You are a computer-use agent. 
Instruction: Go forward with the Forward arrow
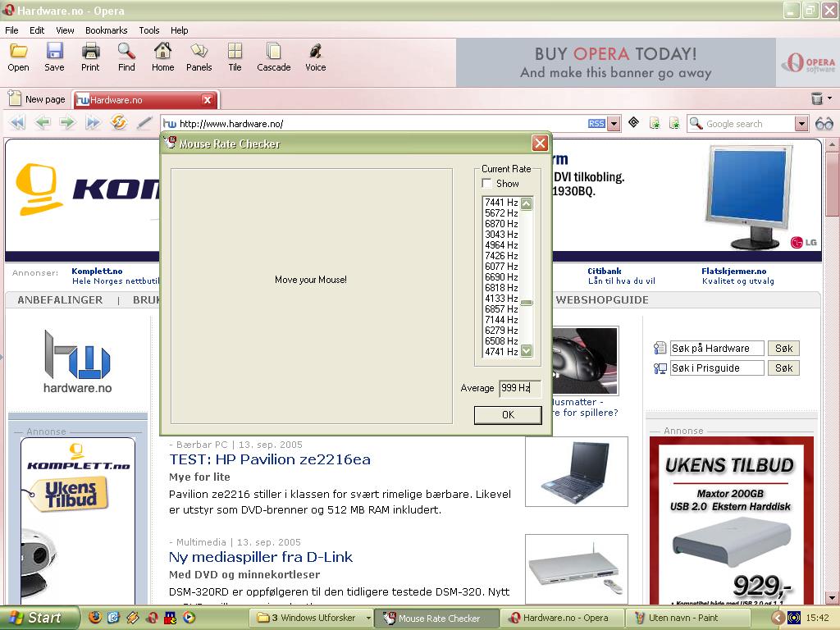67,123
